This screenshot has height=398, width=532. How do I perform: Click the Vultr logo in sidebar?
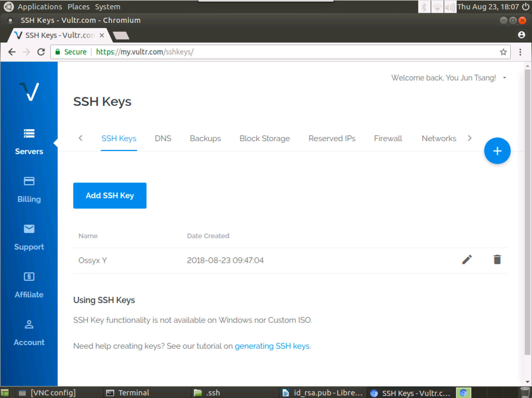click(29, 91)
